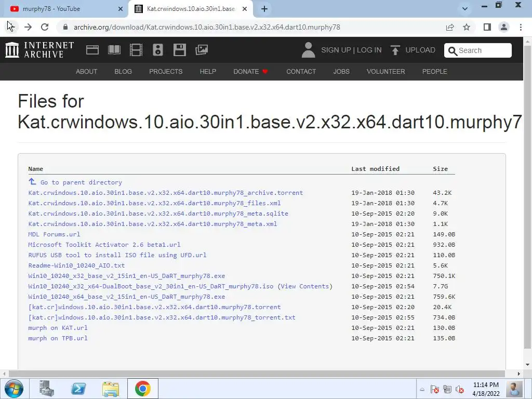Open the CONTACT menu item

tap(301, 72)
